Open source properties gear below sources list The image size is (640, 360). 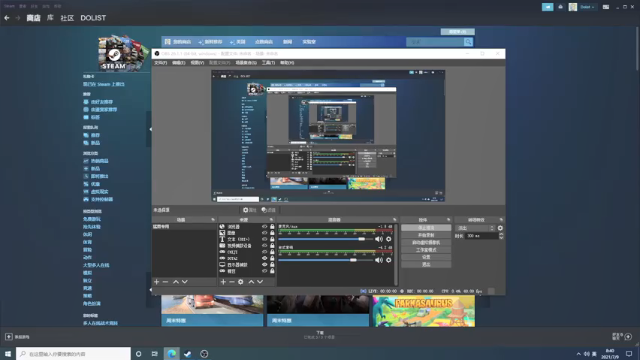pos(241,282)
